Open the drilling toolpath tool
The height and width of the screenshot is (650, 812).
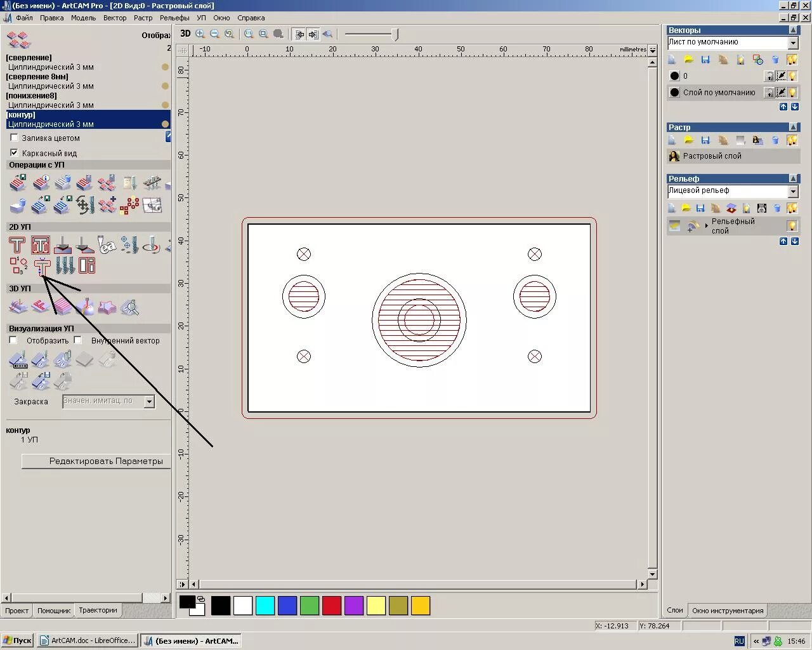[129, 245]
